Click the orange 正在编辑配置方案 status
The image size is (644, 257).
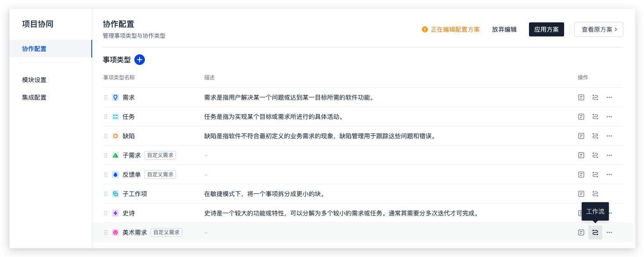[451, 29]
